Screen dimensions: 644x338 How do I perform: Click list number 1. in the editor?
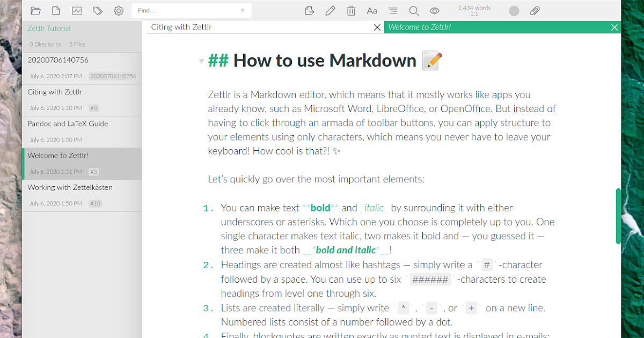click(209, 208)
